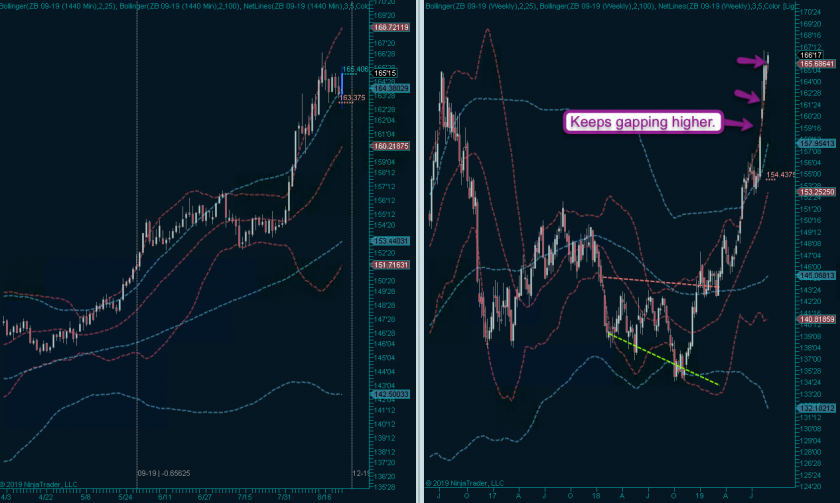The width and height of the screenshot is (840, 503).
Task: Click the 5/24 date on left time axis
Action: (x=125, y=497)
